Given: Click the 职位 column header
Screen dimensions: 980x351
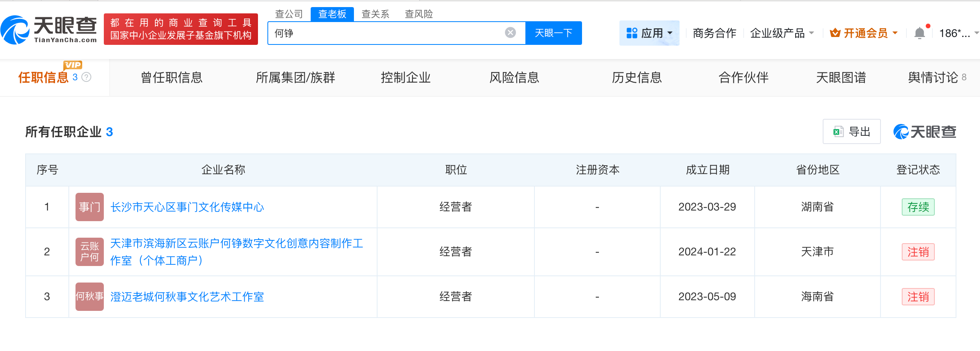Looking at the screenshot, I should pyautogui.click(x=456, y=170).
